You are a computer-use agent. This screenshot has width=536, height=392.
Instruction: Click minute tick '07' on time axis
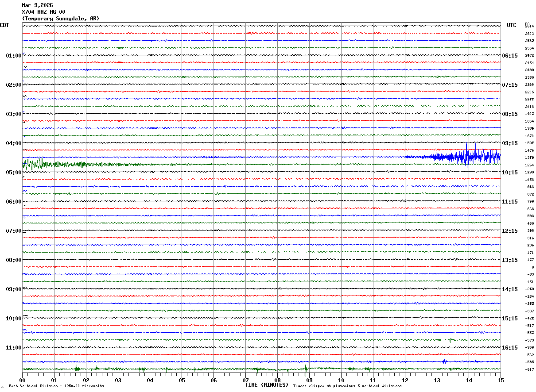click(245, 380)
